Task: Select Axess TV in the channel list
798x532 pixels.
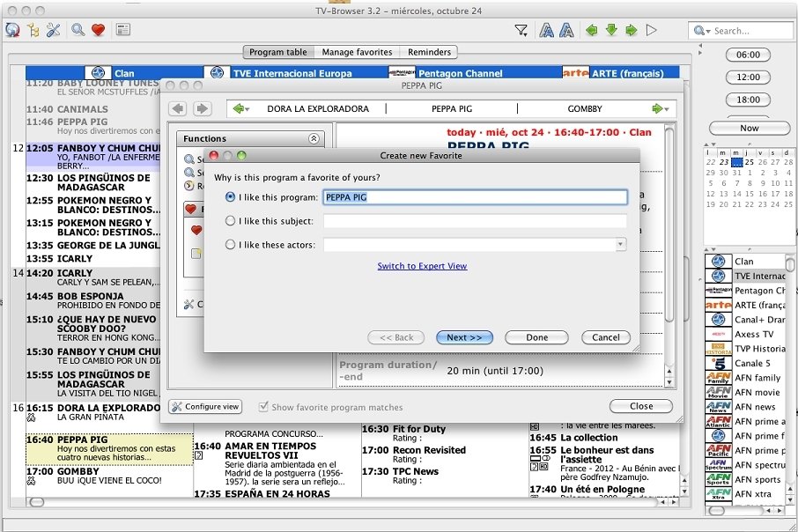Action: (x=745, y=335)
